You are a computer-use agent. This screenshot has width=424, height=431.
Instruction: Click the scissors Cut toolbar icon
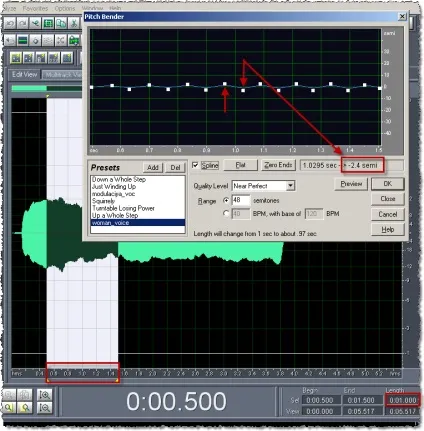coord(73,23)
